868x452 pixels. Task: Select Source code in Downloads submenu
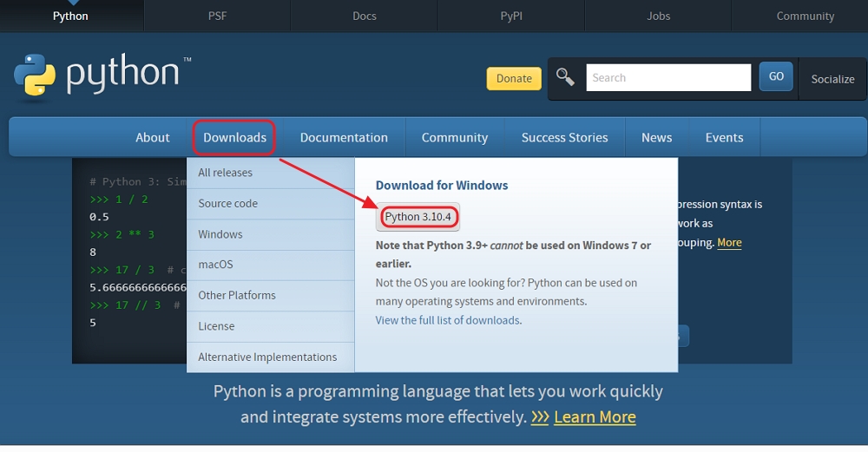click(271, 204)
